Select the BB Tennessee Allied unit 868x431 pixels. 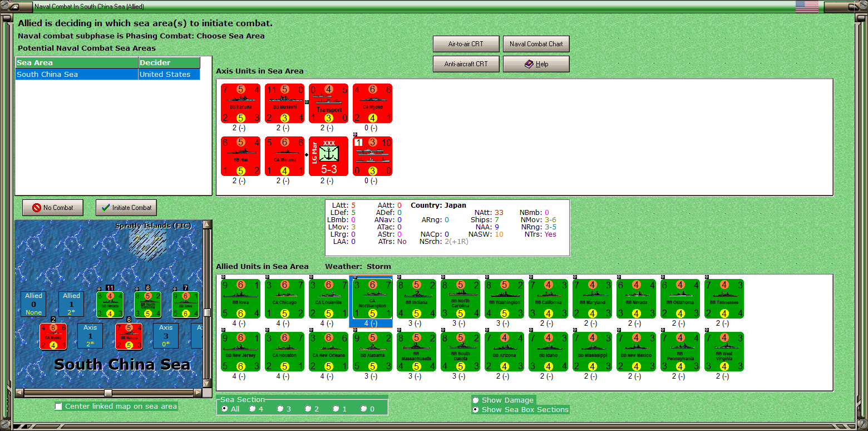tap(724, 299)
